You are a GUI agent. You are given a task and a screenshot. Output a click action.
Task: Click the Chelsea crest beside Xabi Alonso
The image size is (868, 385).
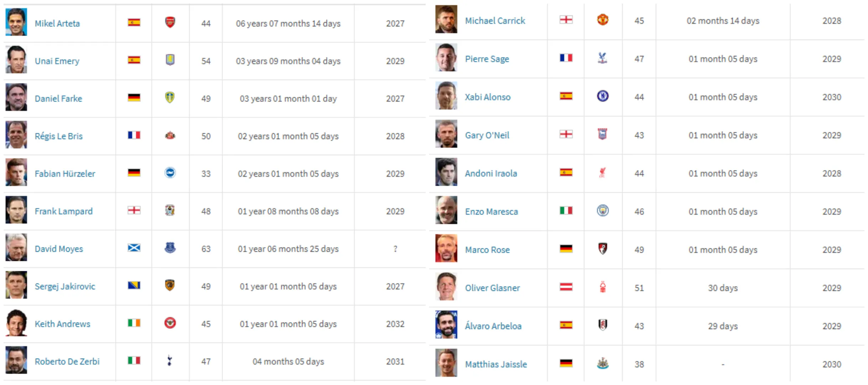tap(602, 96)
